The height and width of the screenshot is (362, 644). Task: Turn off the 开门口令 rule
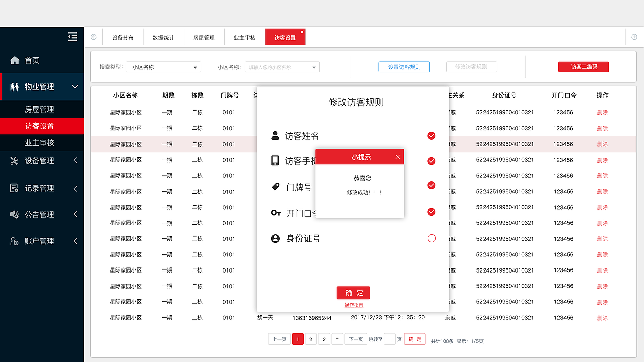431,212
